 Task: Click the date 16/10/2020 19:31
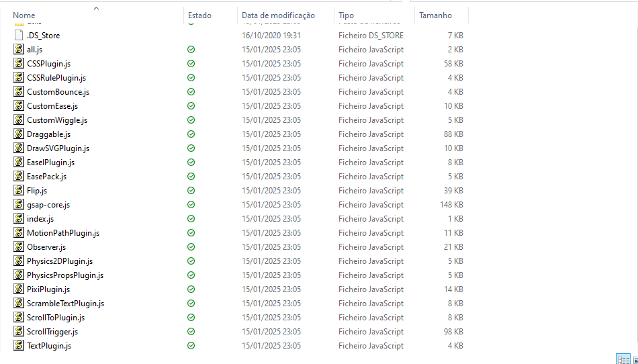[x=271, y=36]
